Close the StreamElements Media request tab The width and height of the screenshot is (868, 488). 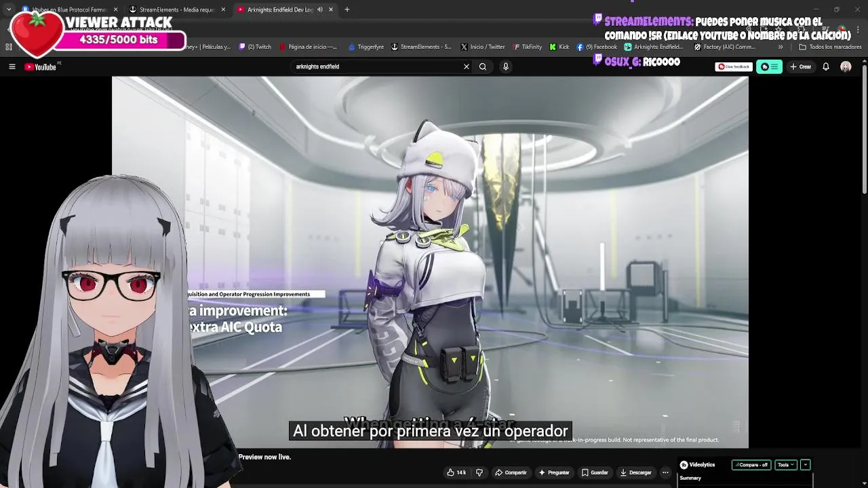(x=223, y=9)
